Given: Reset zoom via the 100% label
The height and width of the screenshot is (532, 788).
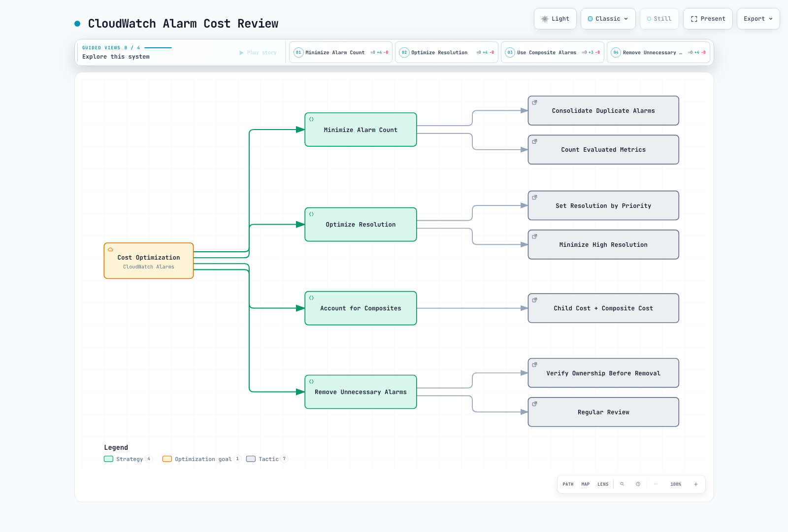Looking at the screenshot, I should [x=676, y=484].
